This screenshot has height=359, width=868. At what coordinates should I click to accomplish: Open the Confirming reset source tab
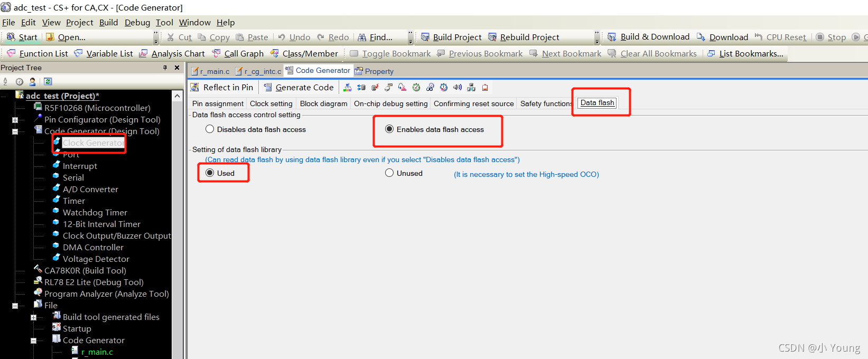(474, 103)
